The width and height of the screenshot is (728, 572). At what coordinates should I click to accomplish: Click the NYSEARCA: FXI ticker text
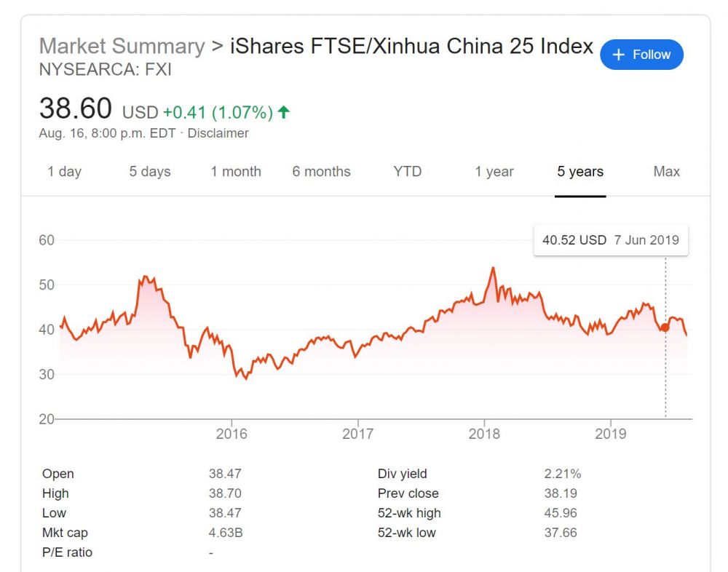[x=105, y=71]
